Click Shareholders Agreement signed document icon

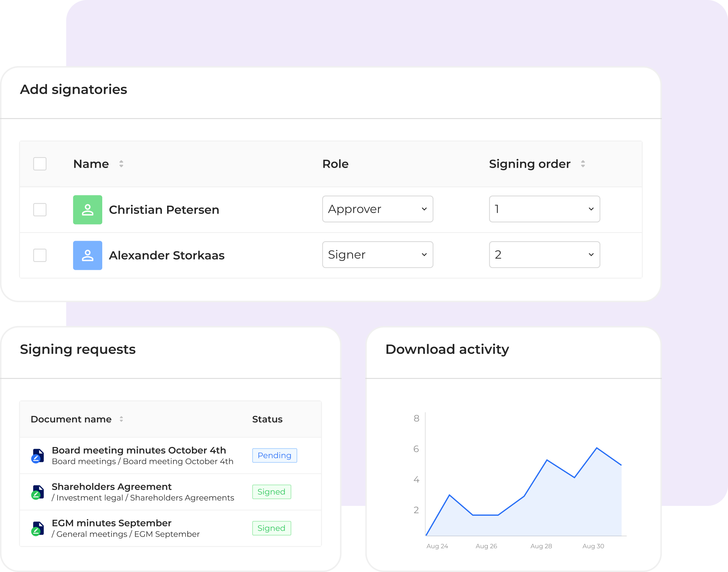point(37,492)
